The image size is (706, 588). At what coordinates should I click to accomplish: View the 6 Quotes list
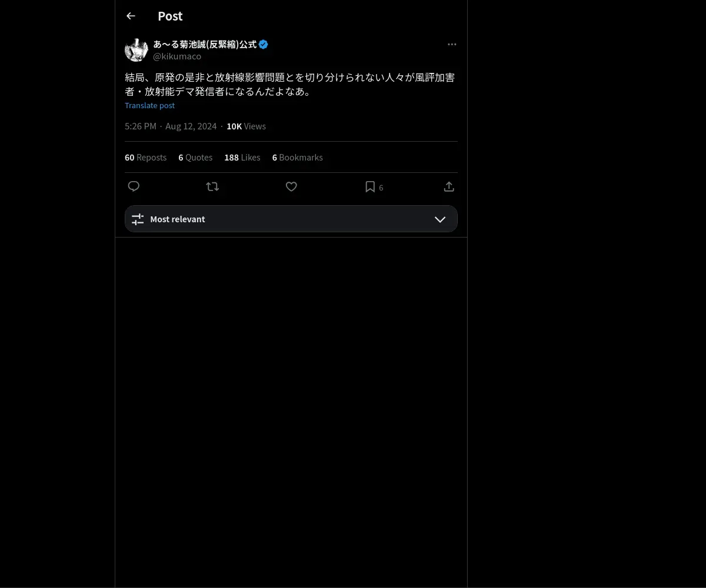[x=195, y=157]
